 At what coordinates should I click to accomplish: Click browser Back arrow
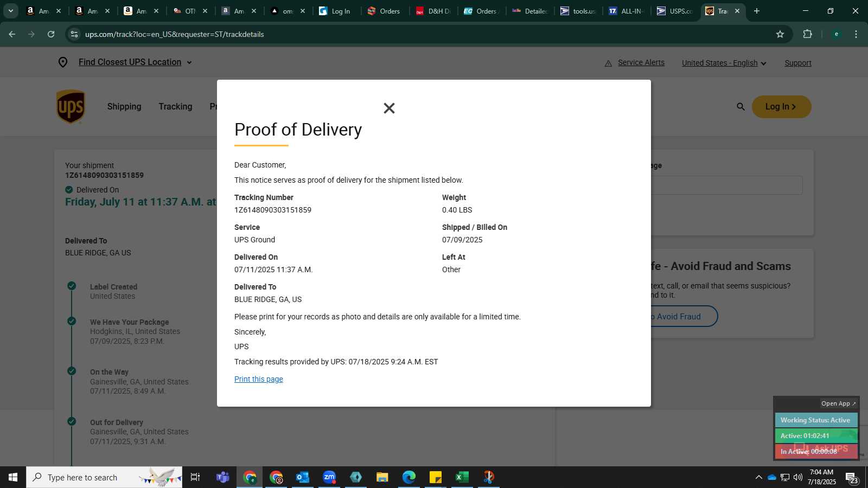click(x=12, y=34)
